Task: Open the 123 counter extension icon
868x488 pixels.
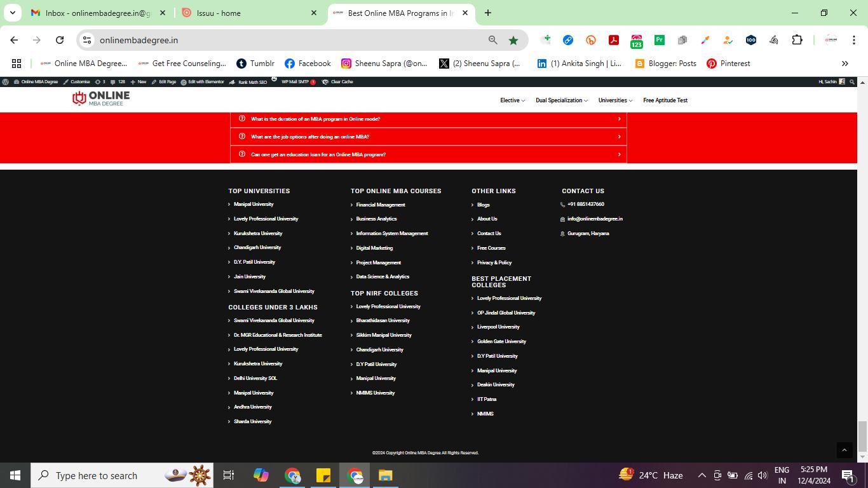Action: (x=637, y=41)
